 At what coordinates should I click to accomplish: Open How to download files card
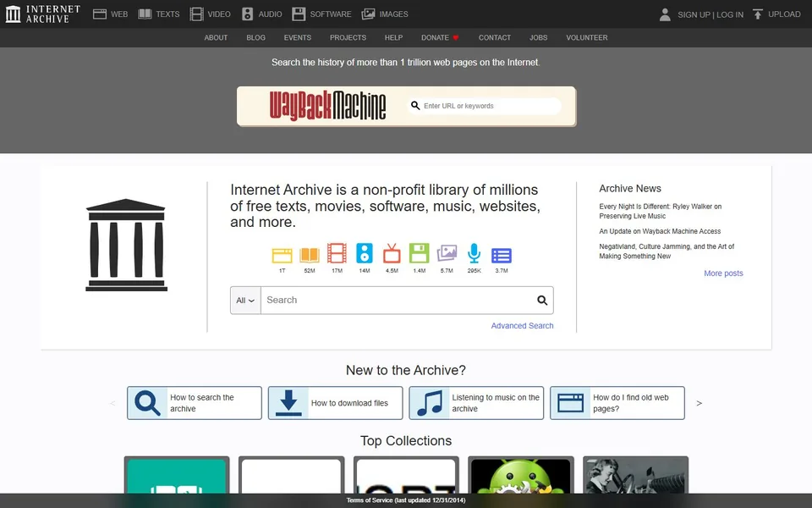[335, 403]
